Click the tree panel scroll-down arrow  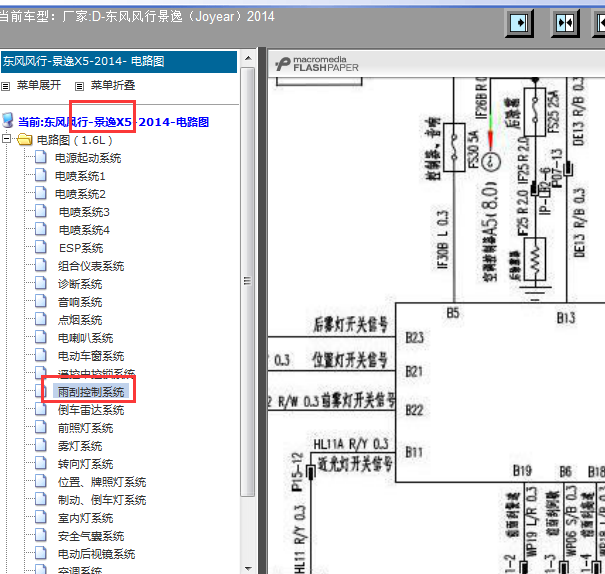[x=248, y=568]
